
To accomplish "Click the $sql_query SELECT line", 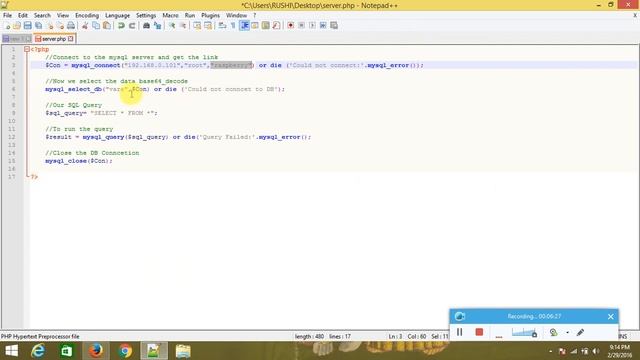I will (101, 113).
